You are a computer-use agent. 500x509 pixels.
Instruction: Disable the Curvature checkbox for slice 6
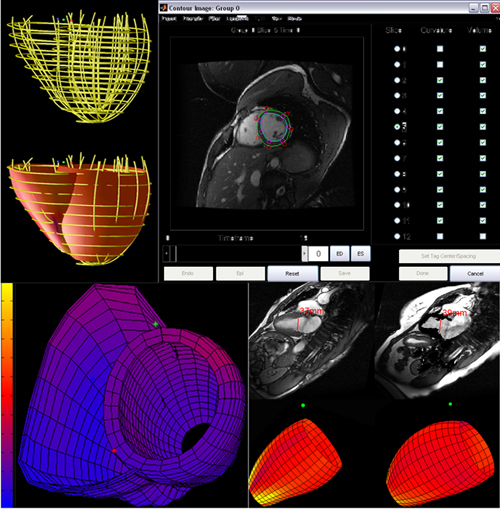pyautogui.click(x=440, y=142)
